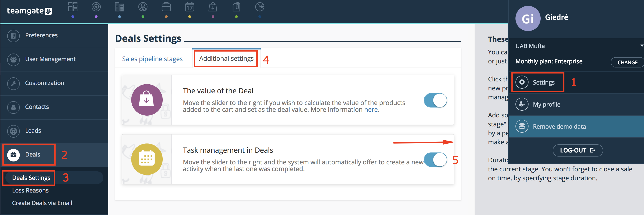Click the Monthly plan: Enterprise text
Screen dimensions: 644x215
click(549, 62)
